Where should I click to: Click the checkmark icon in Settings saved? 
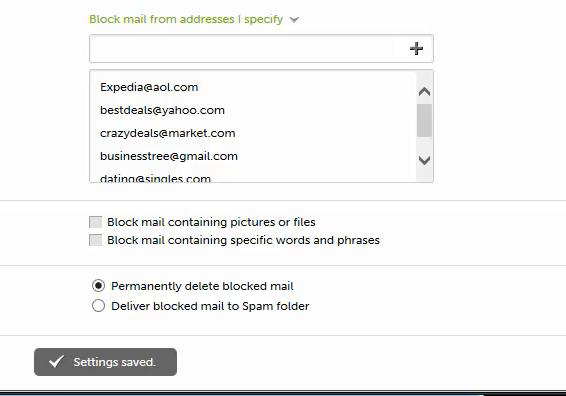coord(56,362)
